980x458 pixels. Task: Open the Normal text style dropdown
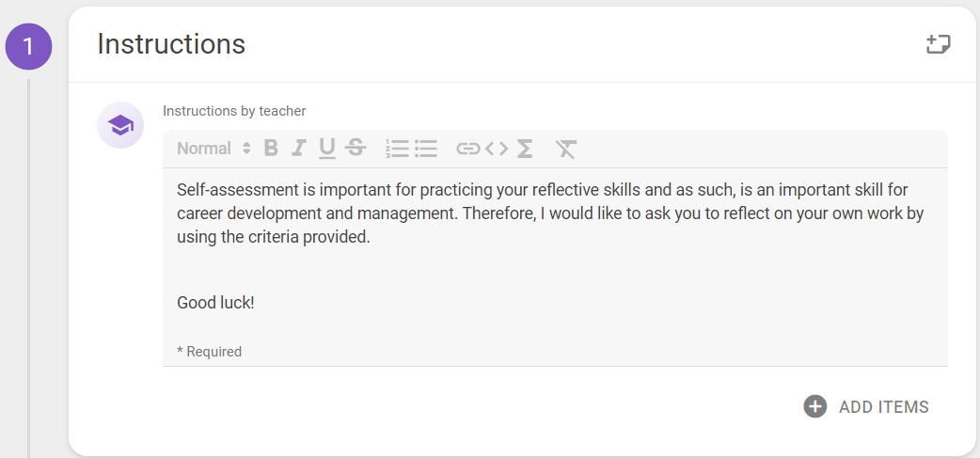pyautogui.click(x=213, y=148)
